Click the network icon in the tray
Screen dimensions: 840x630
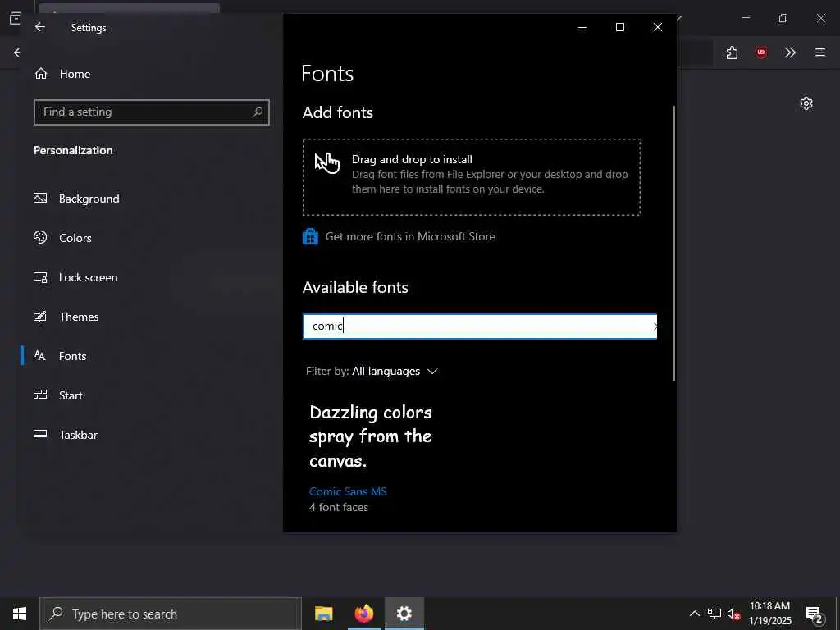coord(714,614)
